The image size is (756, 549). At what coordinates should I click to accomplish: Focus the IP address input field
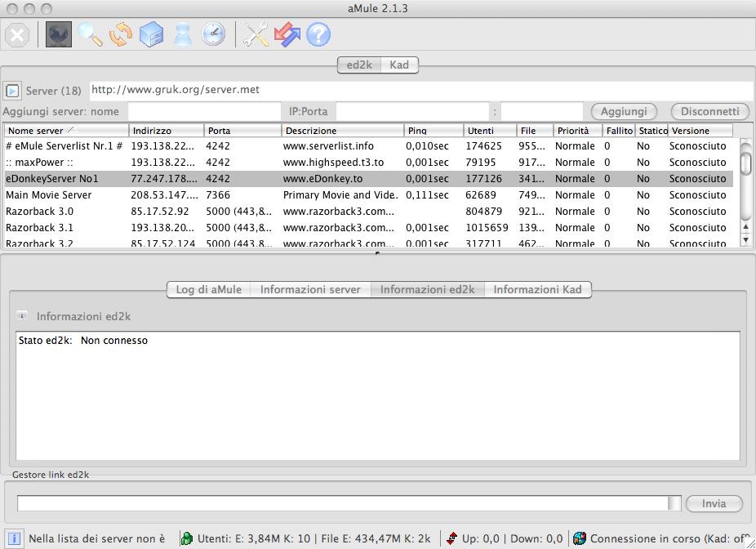[x=412, y=111]
